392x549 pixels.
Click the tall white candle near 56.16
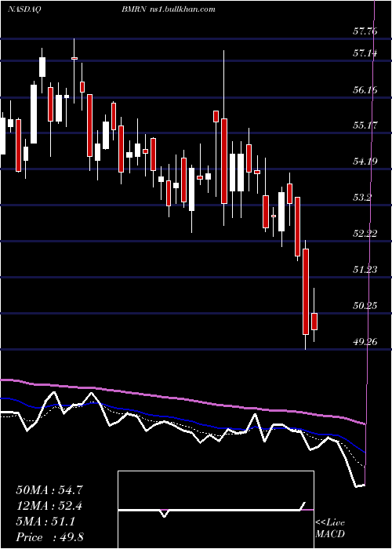(x=34, y=115)
